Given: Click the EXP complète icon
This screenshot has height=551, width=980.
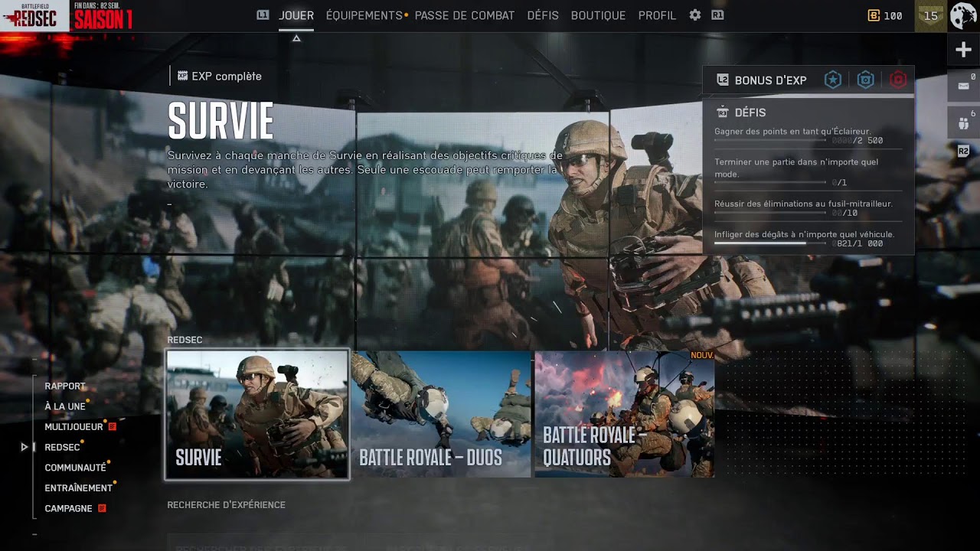Looking at the screenshot, I should coord(182,76).
